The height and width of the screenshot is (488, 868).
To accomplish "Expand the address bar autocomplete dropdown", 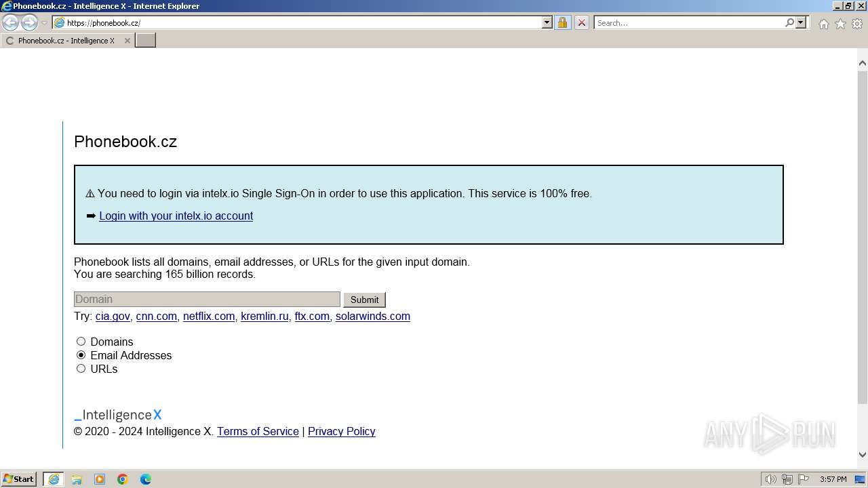I will pos(547,22).
